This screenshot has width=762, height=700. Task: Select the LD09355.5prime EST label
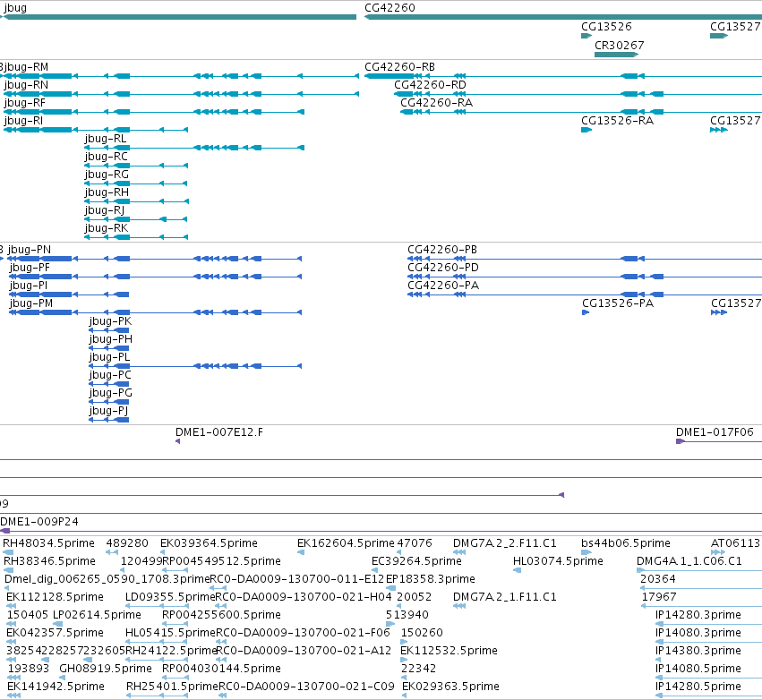[x=170, y=596]
